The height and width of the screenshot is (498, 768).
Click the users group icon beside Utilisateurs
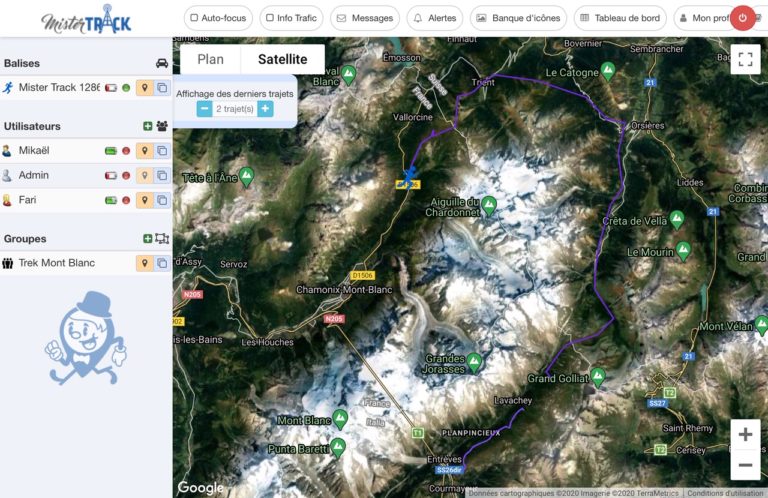(162, 126)
